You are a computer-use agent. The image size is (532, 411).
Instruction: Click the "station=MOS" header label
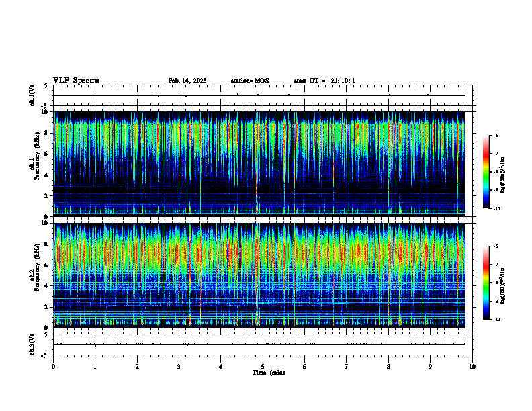(250, 81)
